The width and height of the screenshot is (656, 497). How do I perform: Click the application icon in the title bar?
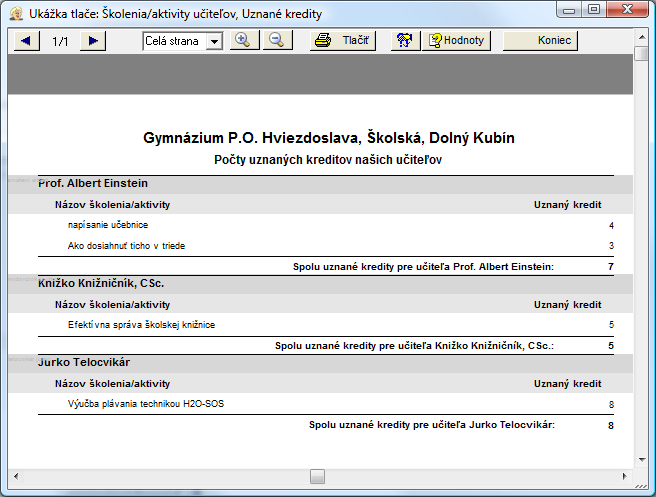point(17,14)
